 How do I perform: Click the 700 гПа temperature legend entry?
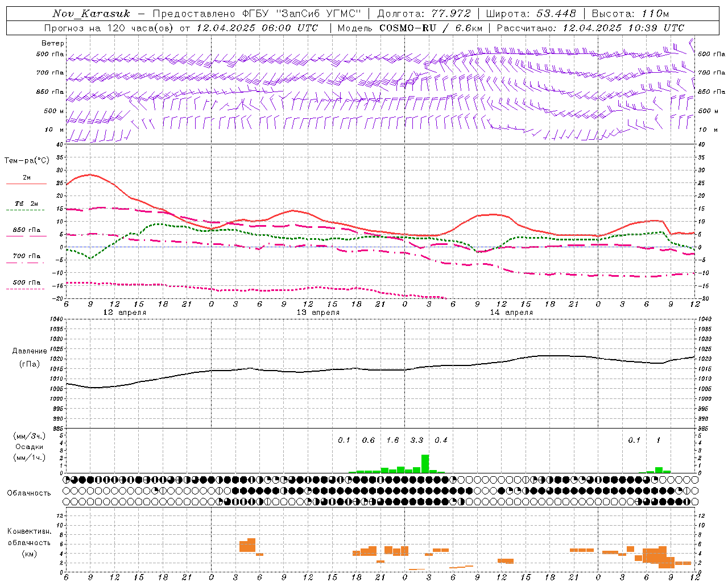click(x=26, y=256)
